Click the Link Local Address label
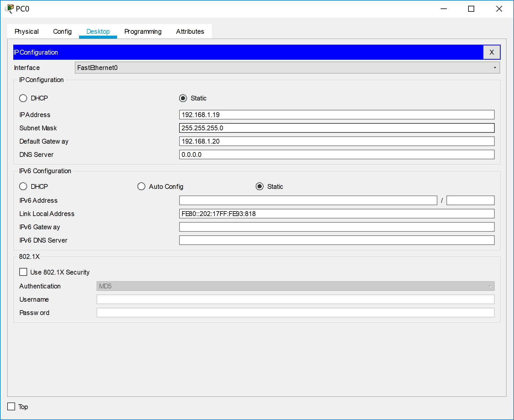Screen dimensions: 514x420 coord(47,214)
